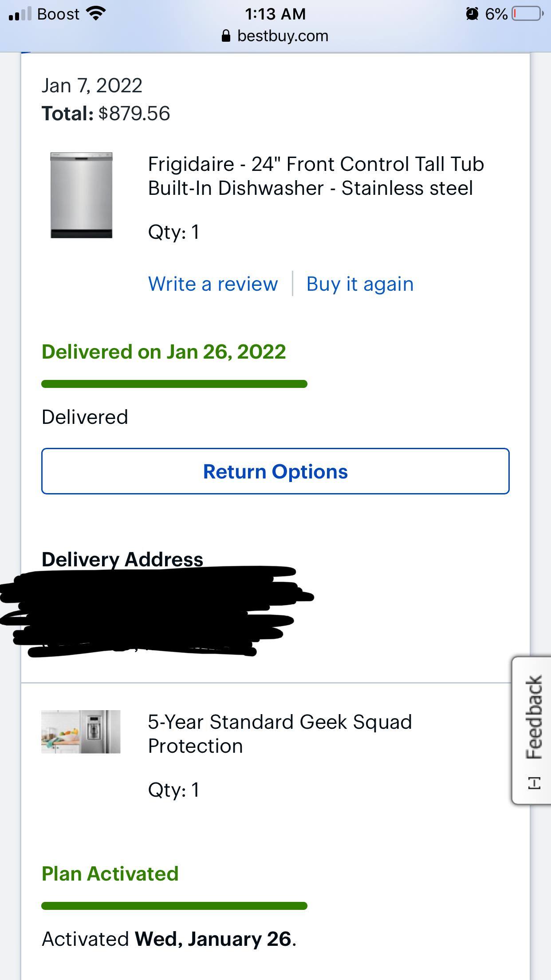Tap the Delivered on Jan 26, 2022 heading
The width and height of the screenshot is (551, 980).
coord(164,352)
